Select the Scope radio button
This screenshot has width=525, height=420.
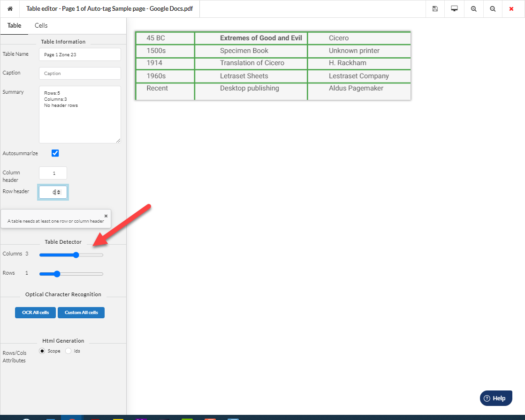point(42,351)
